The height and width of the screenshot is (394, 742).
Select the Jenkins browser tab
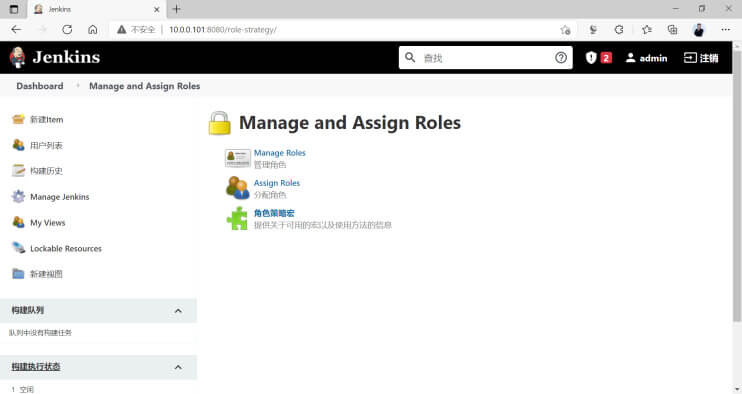[97, 9]
